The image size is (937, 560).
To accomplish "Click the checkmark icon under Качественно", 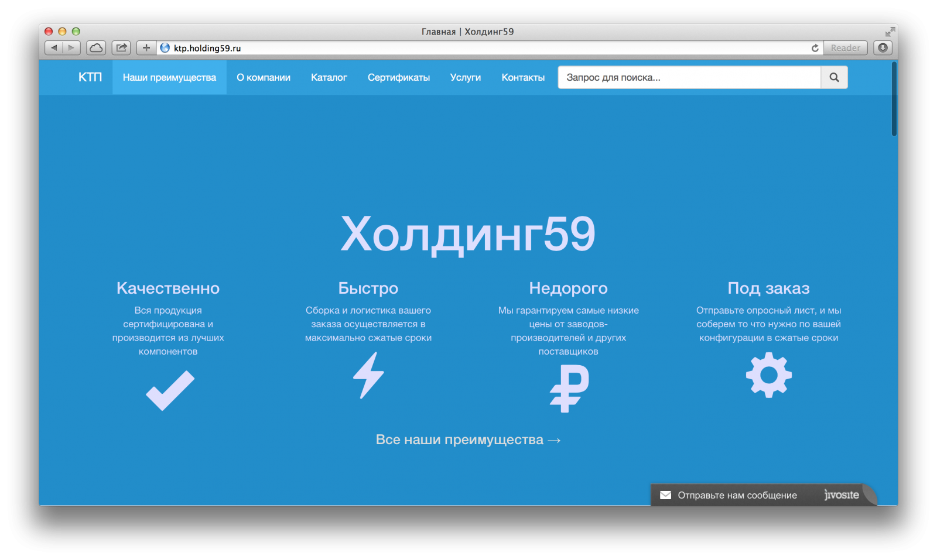I will click(170, 390).
